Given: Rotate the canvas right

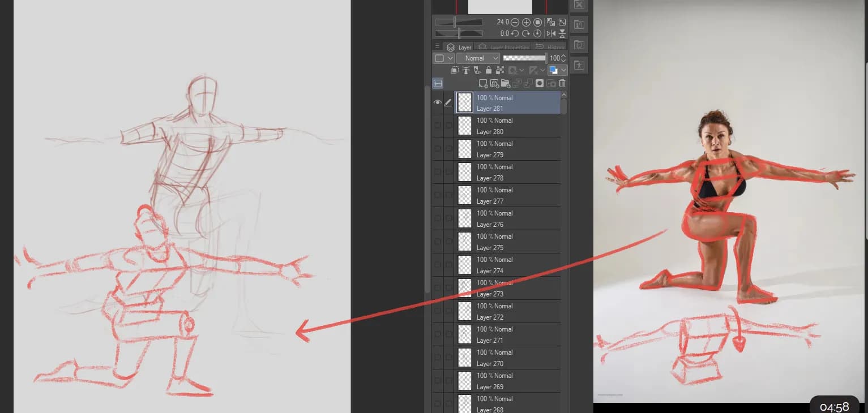Looking at the screenshot, I should click(526, 33).
